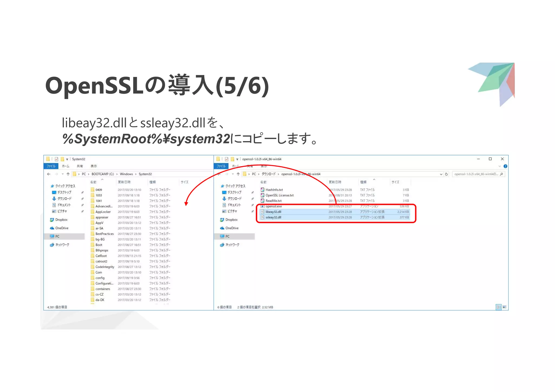Open recent locations dropdown in System32 window

(63, 174)
